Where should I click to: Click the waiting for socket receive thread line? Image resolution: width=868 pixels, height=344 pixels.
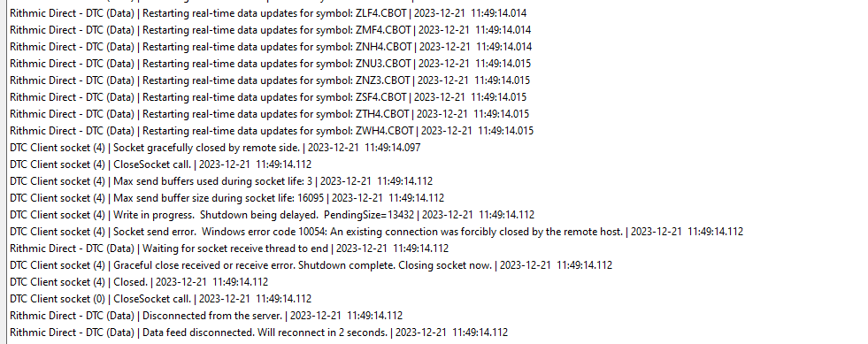229,248
